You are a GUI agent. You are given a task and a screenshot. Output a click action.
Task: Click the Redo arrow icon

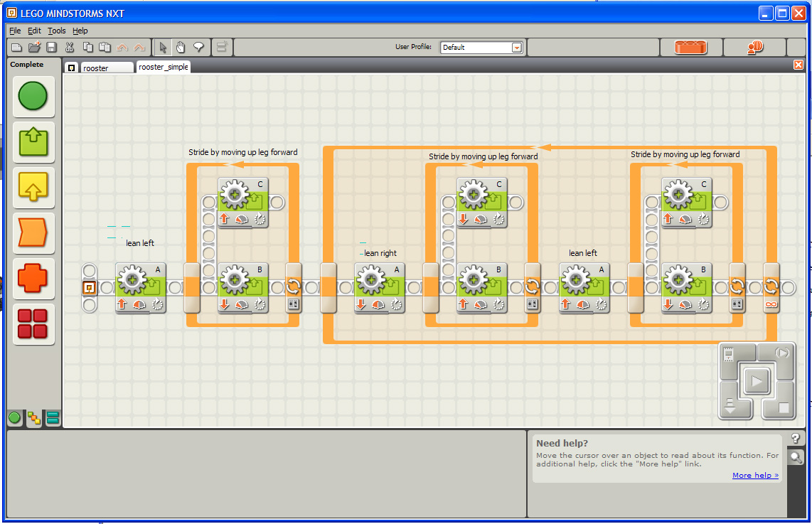pyautogui.click(x=139, y=48)
